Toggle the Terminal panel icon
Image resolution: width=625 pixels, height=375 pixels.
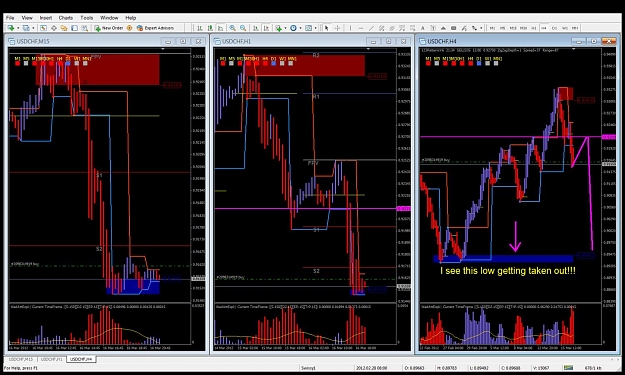click(75, 28)
